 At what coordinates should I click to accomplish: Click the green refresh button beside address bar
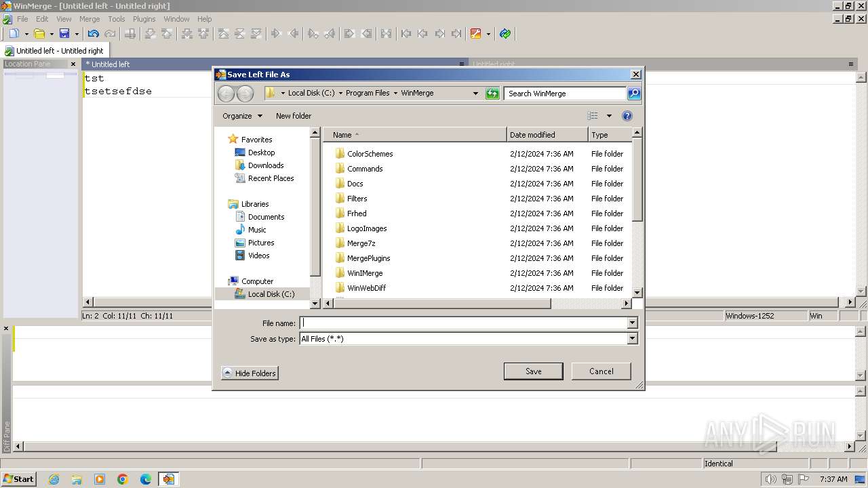point(493,94)
